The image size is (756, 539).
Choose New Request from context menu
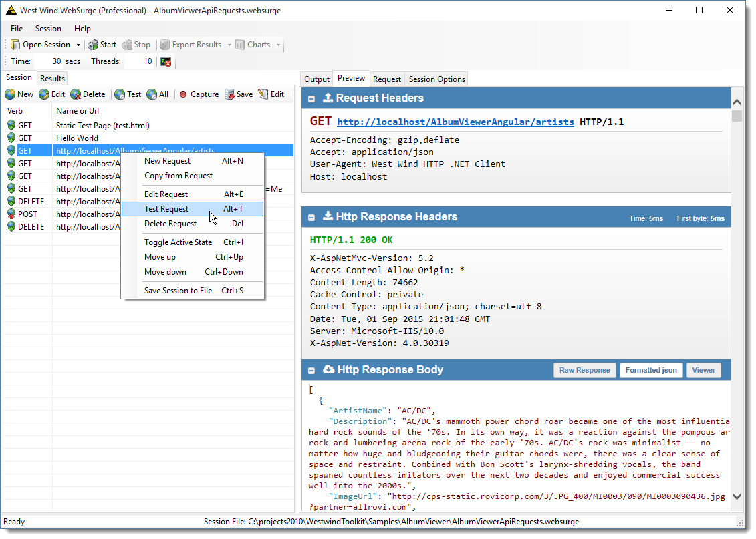(x=193, y=161)
